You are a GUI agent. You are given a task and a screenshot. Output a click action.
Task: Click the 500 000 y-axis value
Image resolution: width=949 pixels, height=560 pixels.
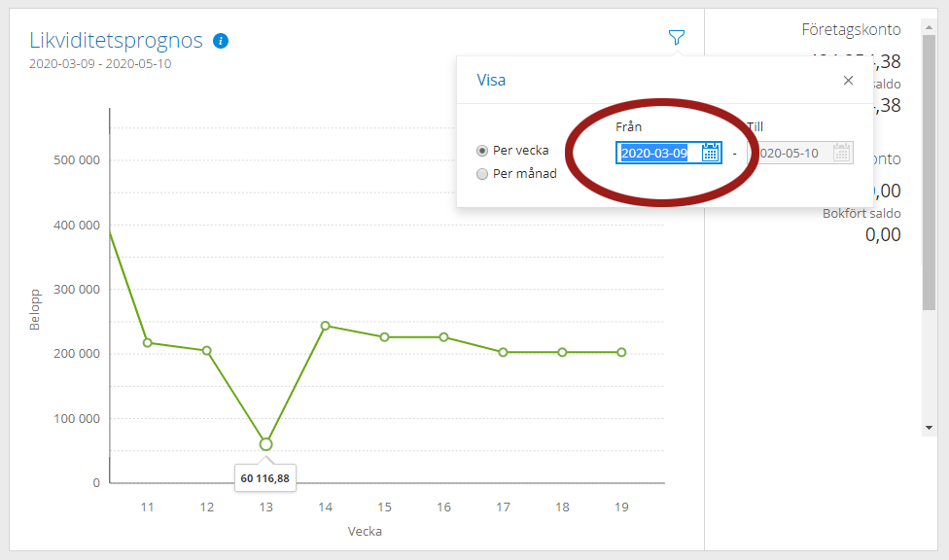(x=77, y=160)
